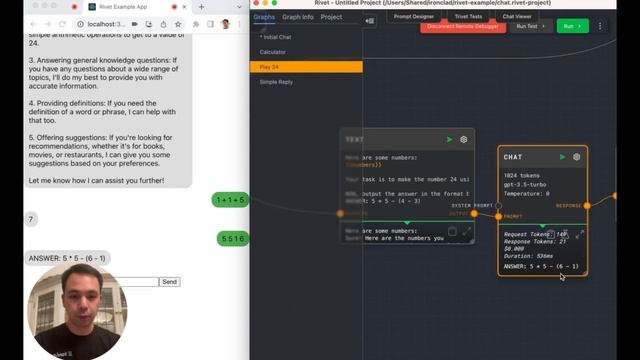The width and height of the screenshot is (640, 360).
Task: Open the Run Test dropdown
Action: 531,26
